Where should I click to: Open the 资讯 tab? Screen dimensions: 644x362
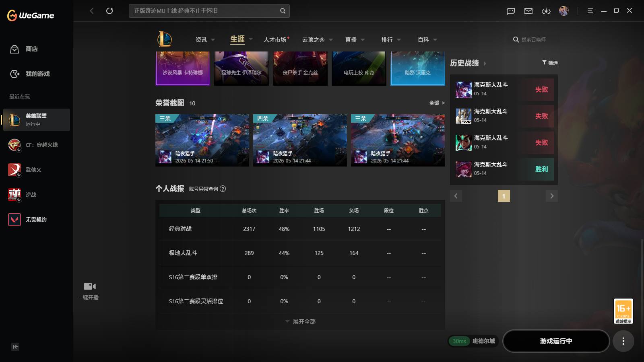click(x=201, y=39)
